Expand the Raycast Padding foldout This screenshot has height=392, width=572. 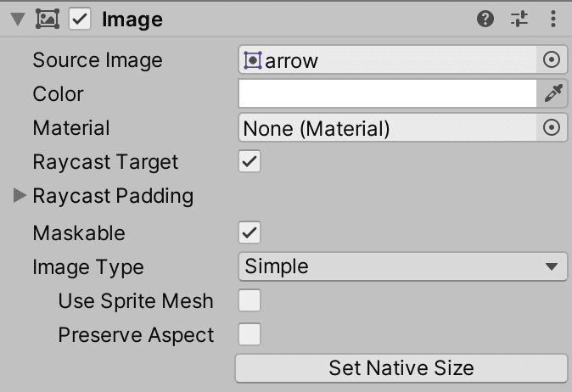tap(20, 196)
